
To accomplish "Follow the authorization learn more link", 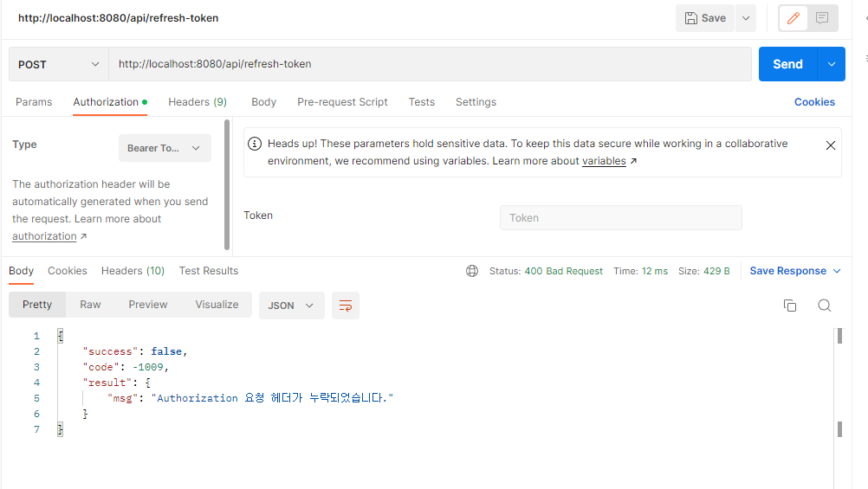I will tap(44, 236).
